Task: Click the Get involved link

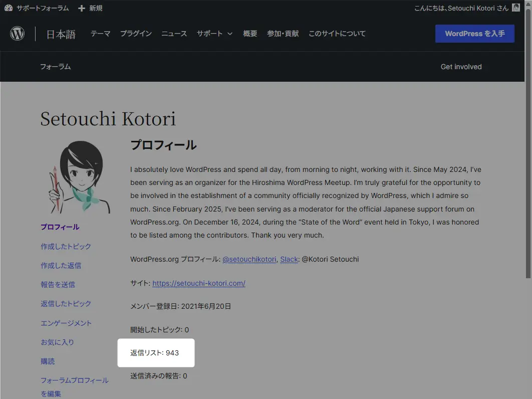Action: 461,67
